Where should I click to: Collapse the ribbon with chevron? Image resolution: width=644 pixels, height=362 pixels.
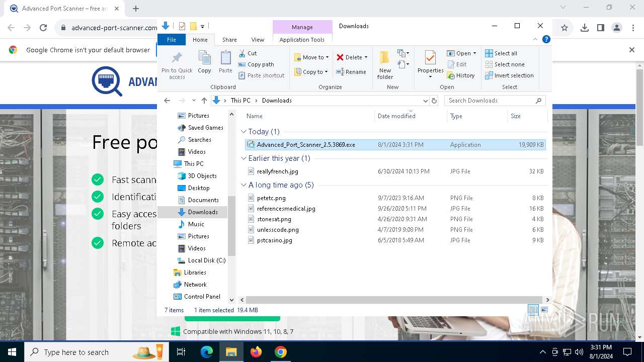[x=535, y=39]
